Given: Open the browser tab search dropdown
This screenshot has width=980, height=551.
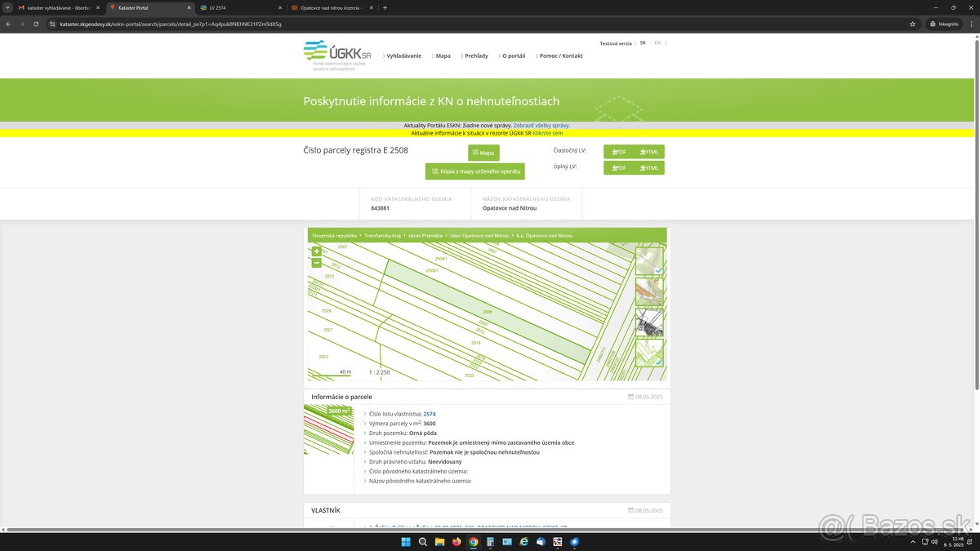Looking at the screenshot, I should pos(7,7).
